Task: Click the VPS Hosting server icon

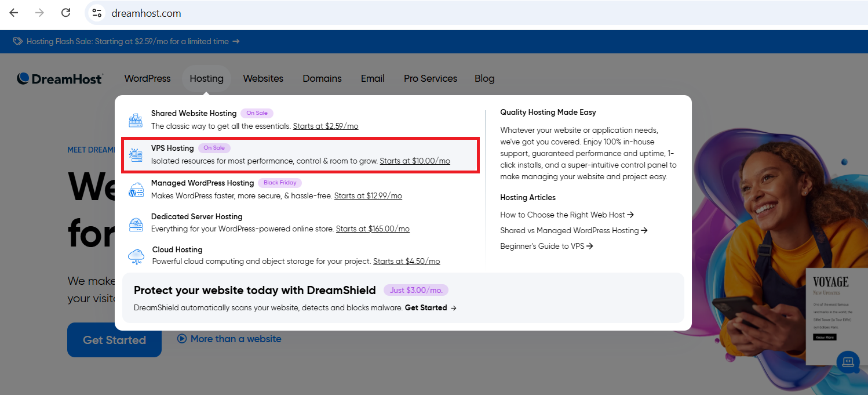Action: (136, 155)
